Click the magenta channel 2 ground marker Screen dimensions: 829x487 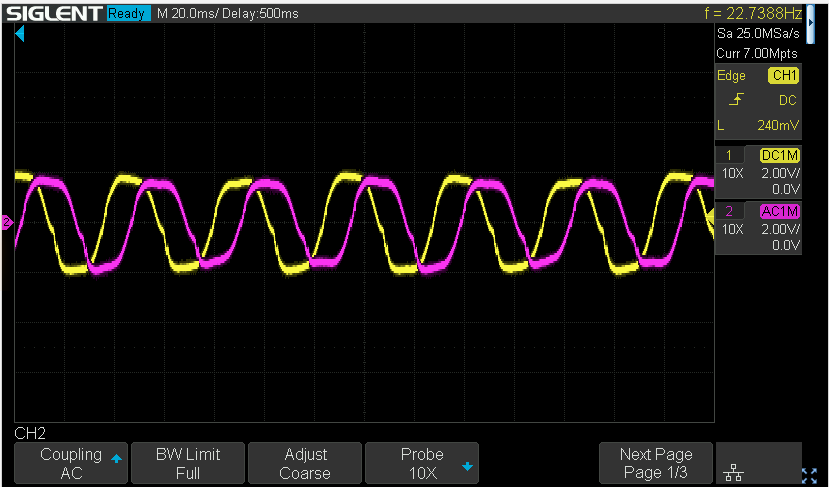7,223
